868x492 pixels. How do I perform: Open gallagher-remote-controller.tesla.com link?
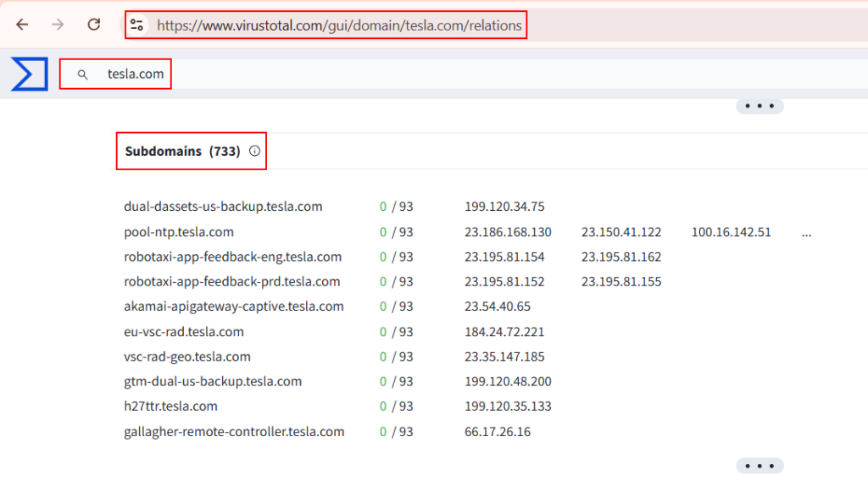[x=234, y=432]
